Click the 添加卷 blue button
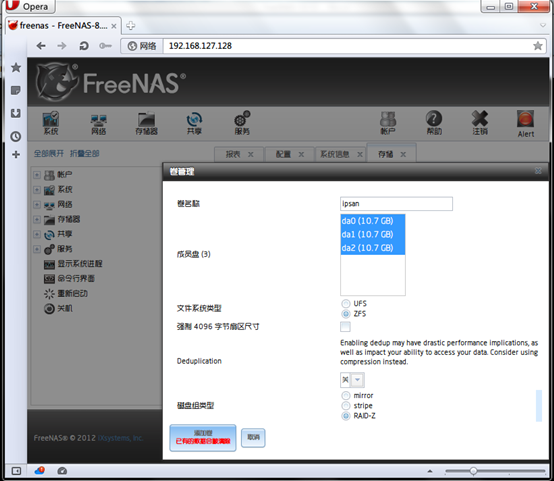 203,438
